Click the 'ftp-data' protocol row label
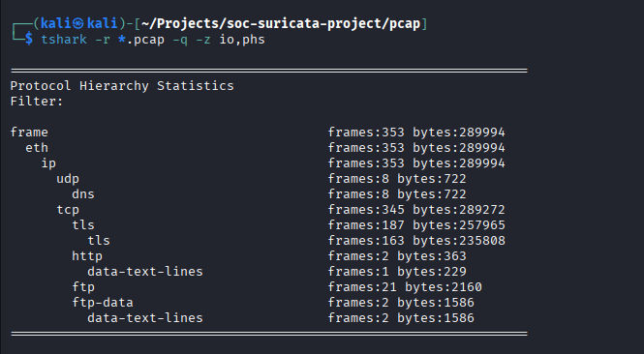The width and height of the screenshot is (644, 354). click(x=103, y=303)
